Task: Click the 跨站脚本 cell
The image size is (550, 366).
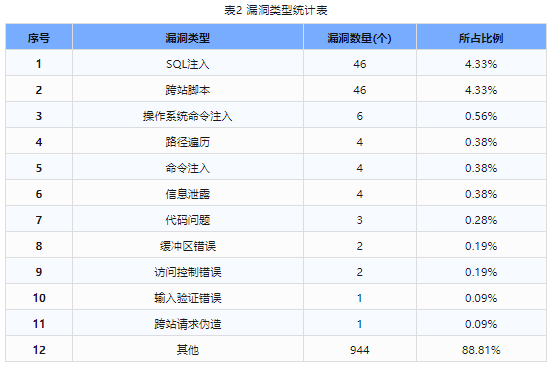Action: 188,90
